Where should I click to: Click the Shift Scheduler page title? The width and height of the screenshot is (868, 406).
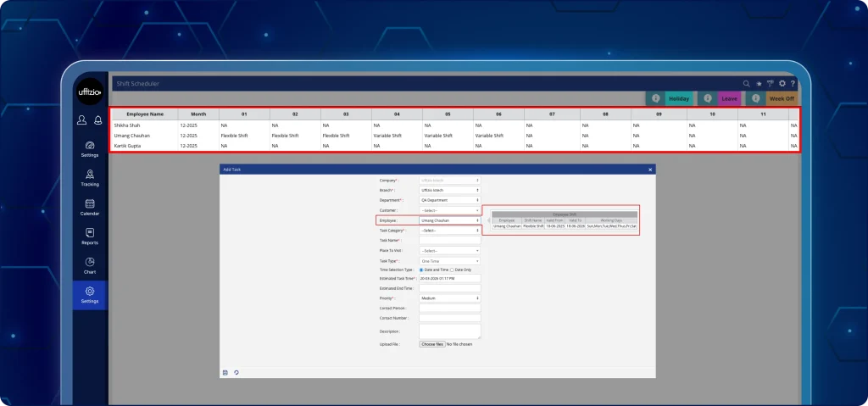[x=138, y=84]
